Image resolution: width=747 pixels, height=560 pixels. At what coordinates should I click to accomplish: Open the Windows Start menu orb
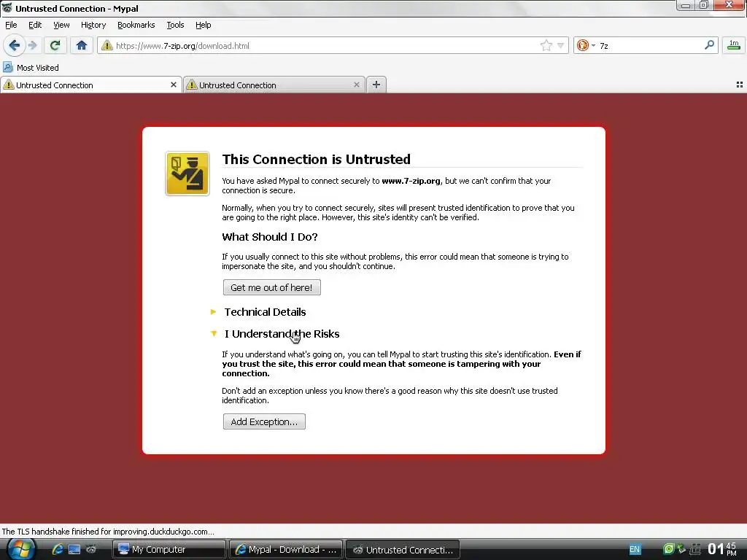[x=20, y=550]
